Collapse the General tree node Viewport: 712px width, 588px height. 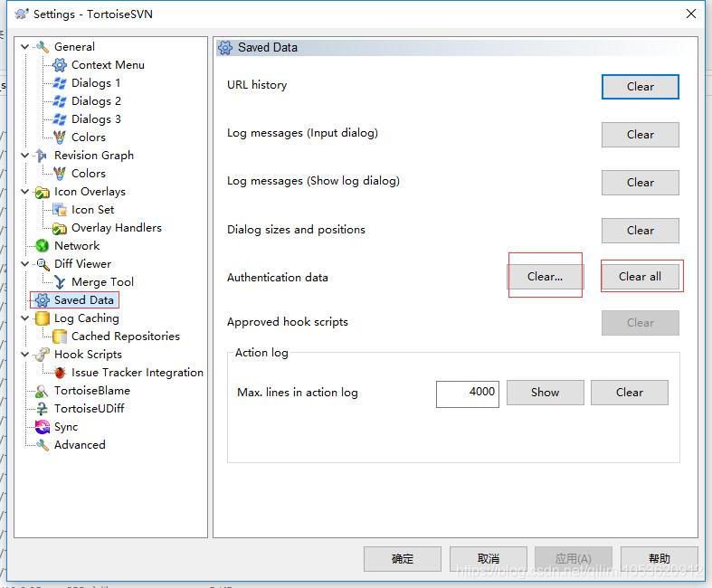(x=25, y=47)
